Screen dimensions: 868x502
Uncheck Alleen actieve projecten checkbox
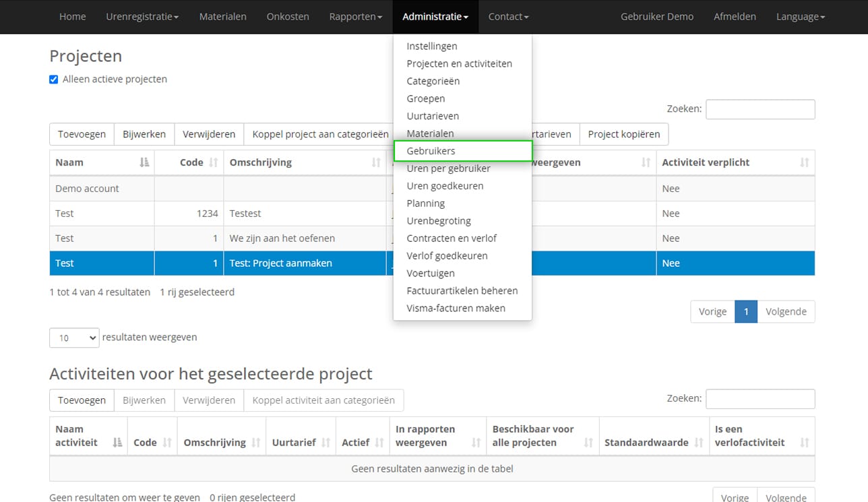[54, 80]
